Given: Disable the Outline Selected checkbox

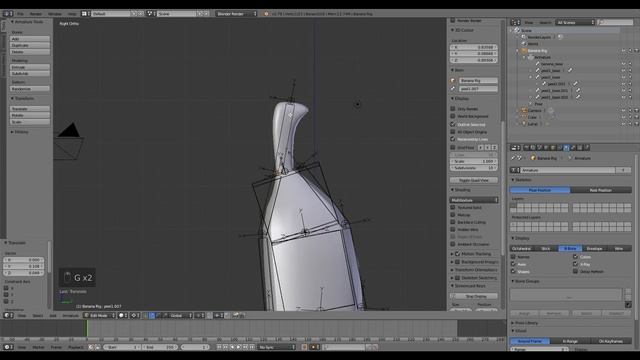Looking at the screenshot, I should [453, 124].
